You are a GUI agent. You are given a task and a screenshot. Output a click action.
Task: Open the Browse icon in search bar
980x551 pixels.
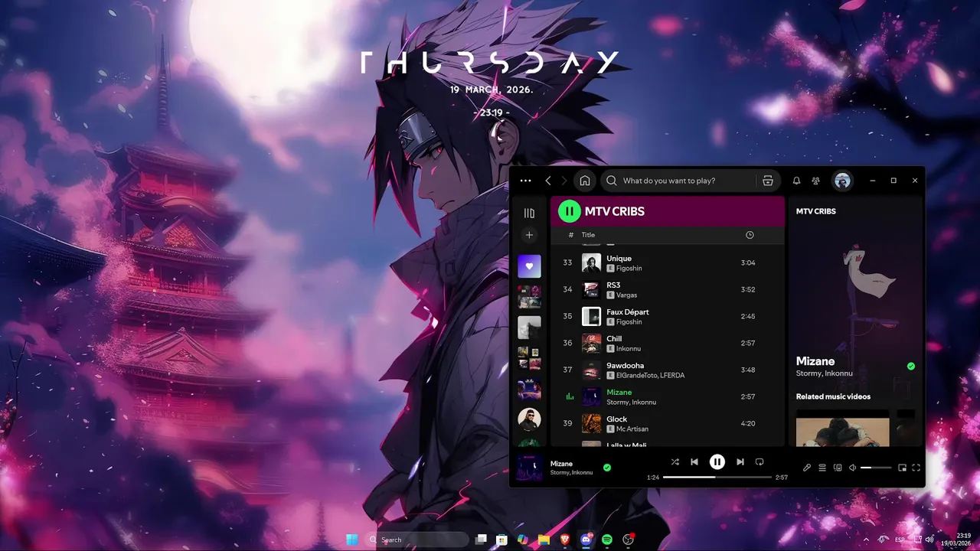[x=768, y=181]
